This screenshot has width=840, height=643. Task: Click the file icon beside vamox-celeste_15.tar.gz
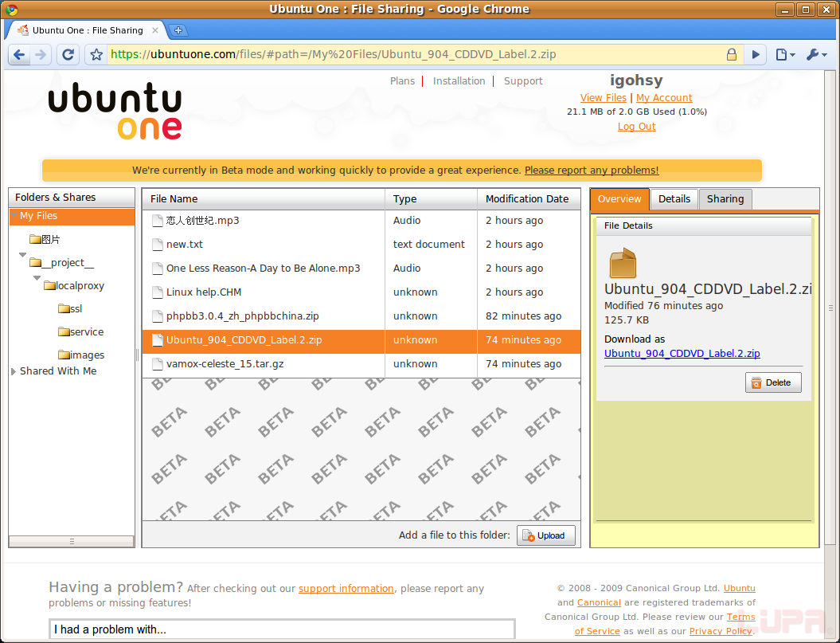coord(157,364)
